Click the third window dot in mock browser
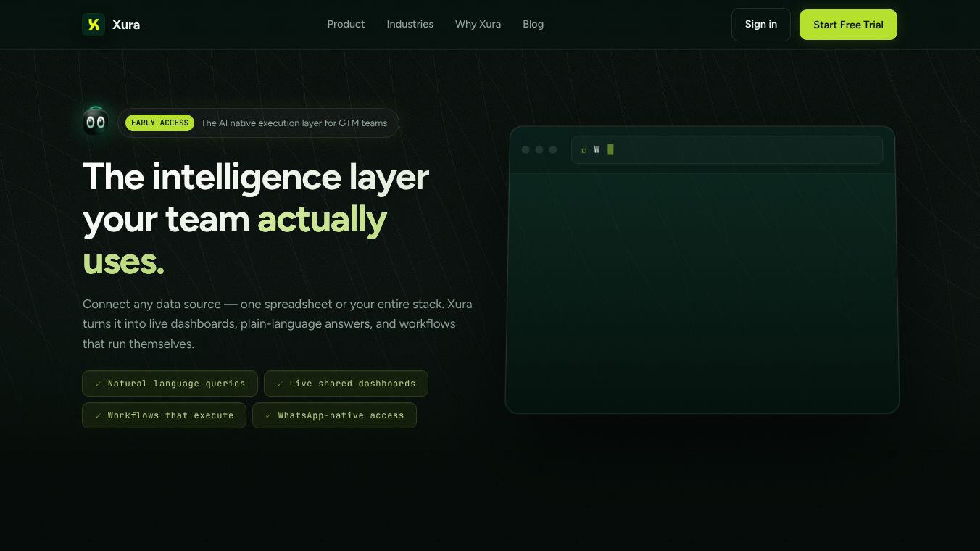 (x=553, y=149)
